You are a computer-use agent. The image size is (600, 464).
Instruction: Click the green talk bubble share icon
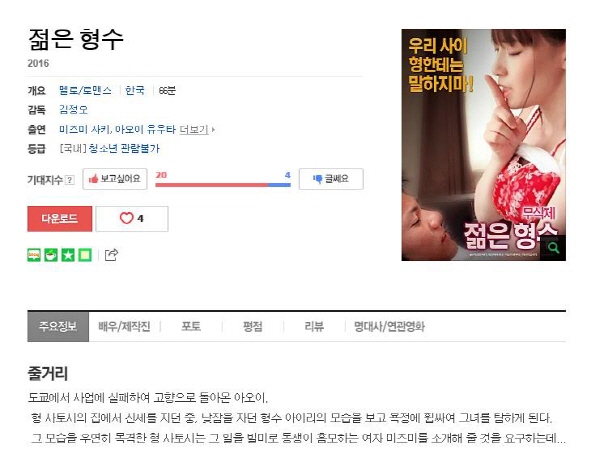pos(34,255)
